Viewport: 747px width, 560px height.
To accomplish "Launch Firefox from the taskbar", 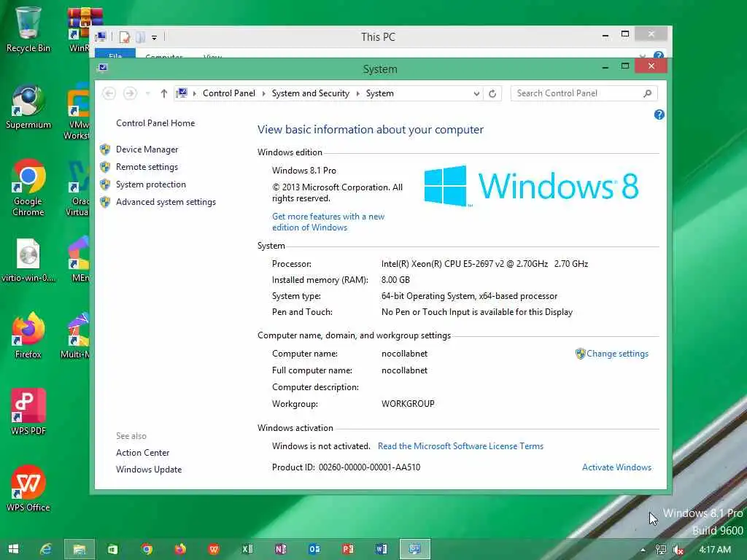I will pyautogui.click(x=180, y=549).
